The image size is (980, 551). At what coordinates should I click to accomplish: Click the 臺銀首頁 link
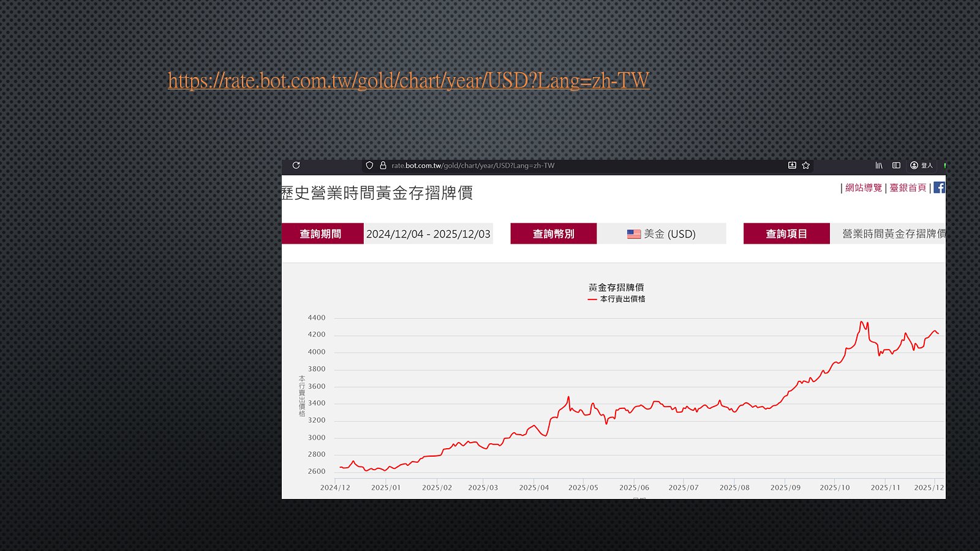pyautogui.click(x=908, y=188)
